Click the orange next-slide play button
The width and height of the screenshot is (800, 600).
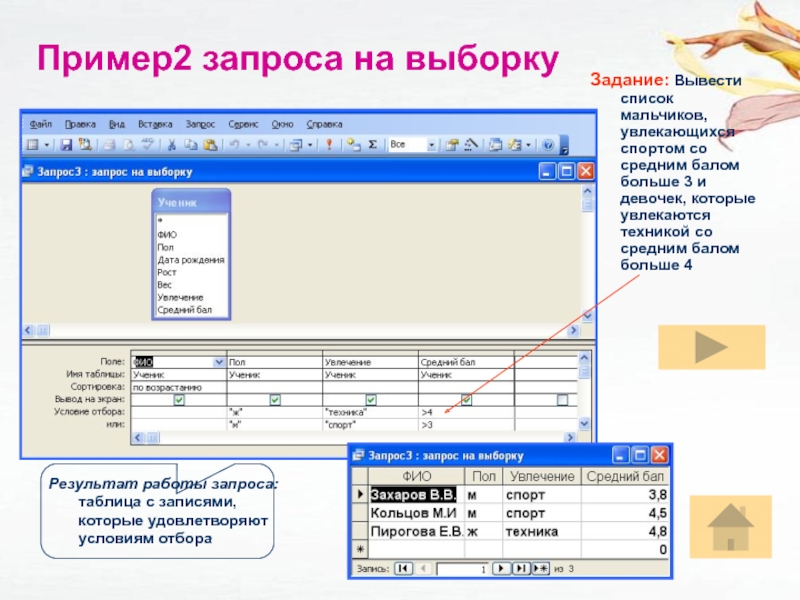click(x=711, y=347)
